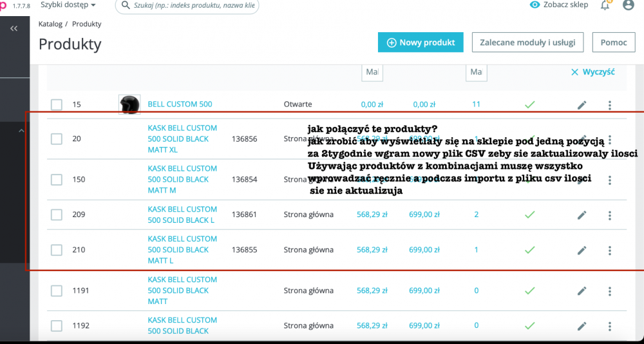644x344 pixels.
Task: Go to Katalog in breadcrumb
Action: [x=50, y=24]
